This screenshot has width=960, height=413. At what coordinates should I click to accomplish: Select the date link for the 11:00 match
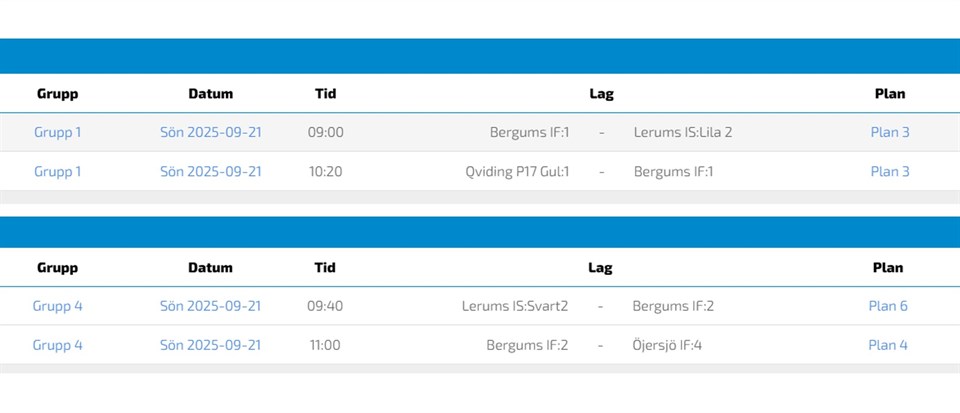coord(211,345)
